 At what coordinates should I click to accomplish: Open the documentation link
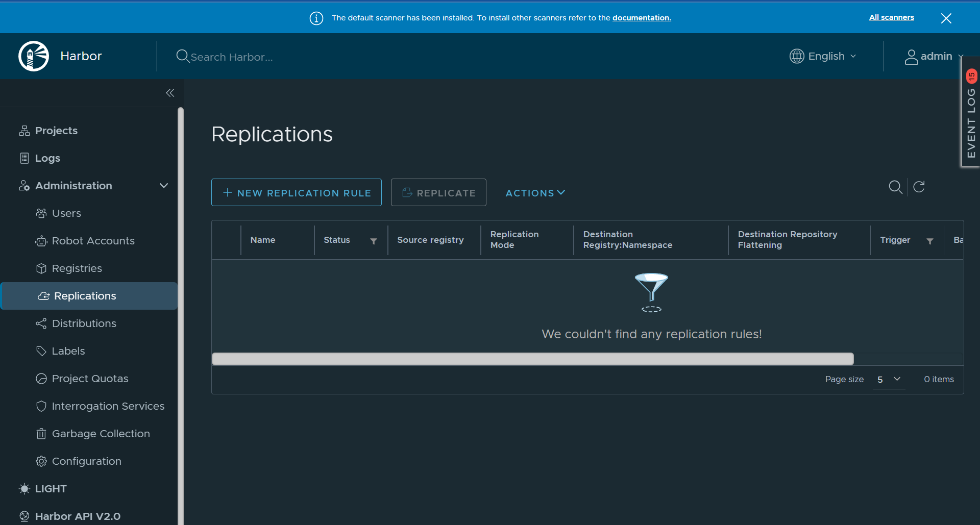[x=642, y=18]
